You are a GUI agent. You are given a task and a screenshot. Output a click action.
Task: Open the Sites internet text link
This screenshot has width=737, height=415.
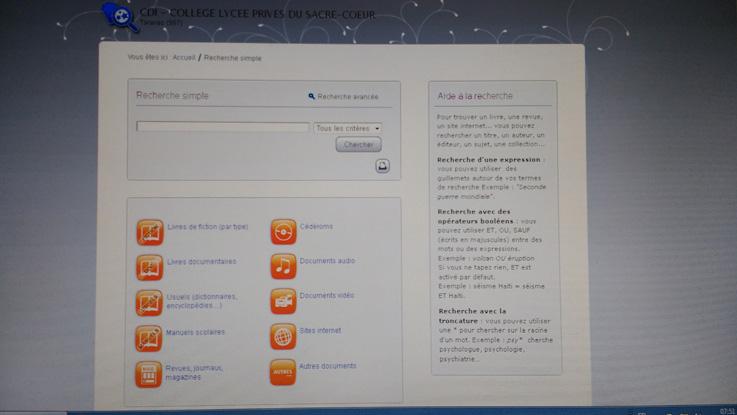[320, 330]
